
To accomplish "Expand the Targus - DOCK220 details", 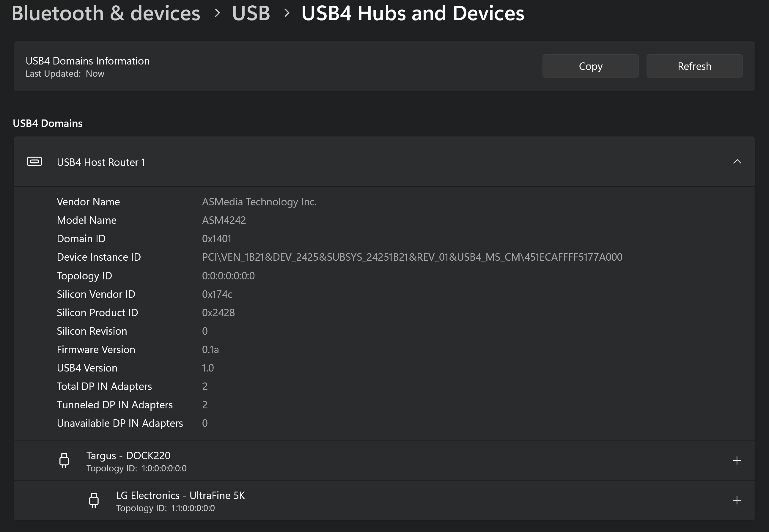I will click(x=737, y=461).
